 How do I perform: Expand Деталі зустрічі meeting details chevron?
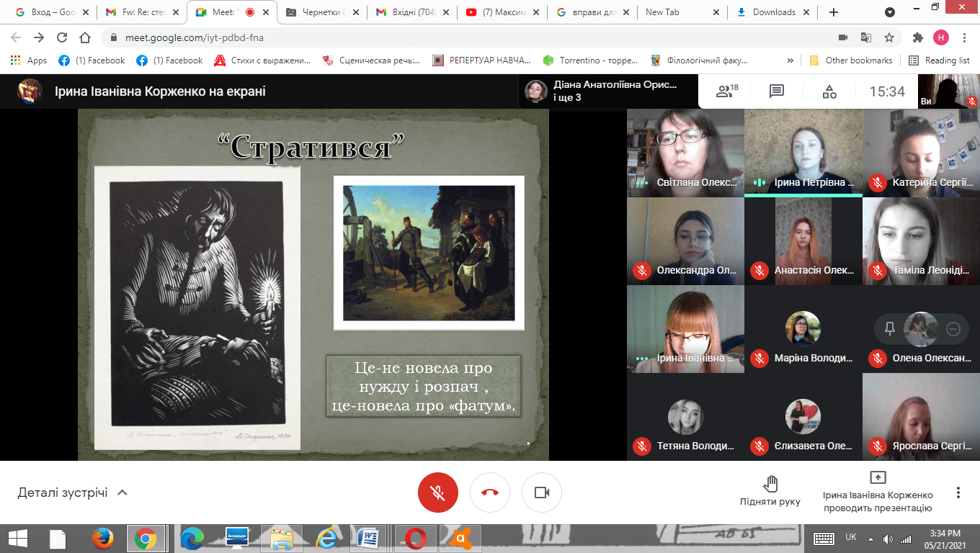click(x=122, y=493)
